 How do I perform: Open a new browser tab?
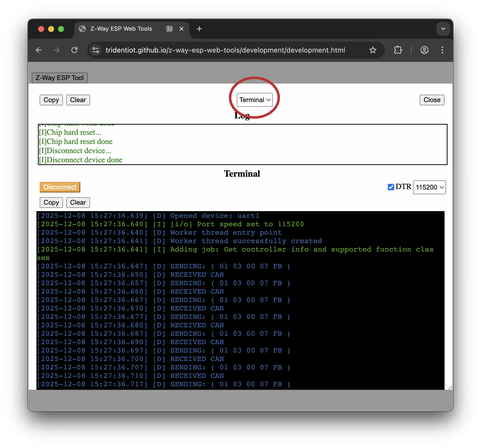[199, 29]
